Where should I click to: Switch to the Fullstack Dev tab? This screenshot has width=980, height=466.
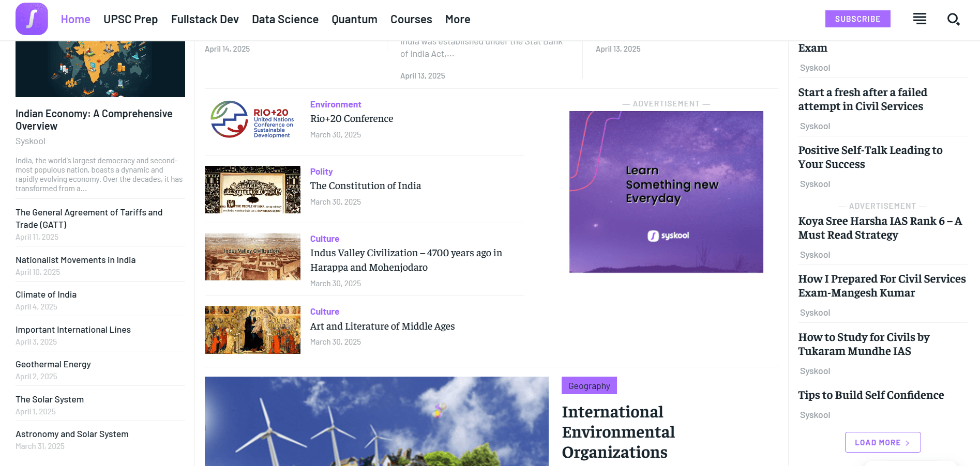[204, 19]
